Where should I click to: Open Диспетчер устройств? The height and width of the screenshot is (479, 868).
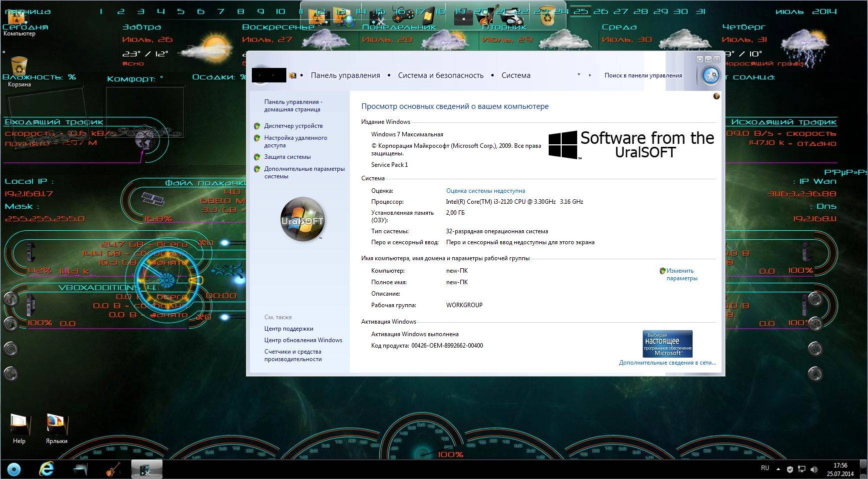[293, 126]
